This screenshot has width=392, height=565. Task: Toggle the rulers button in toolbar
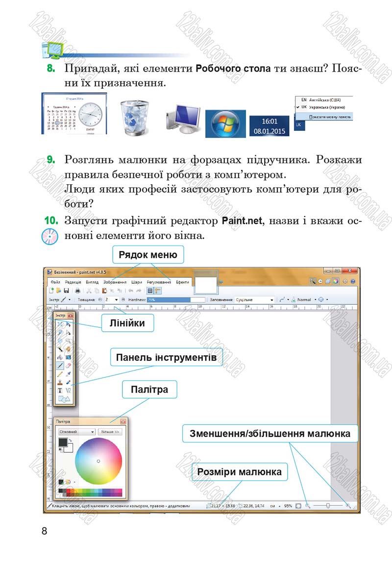(158, 291)
